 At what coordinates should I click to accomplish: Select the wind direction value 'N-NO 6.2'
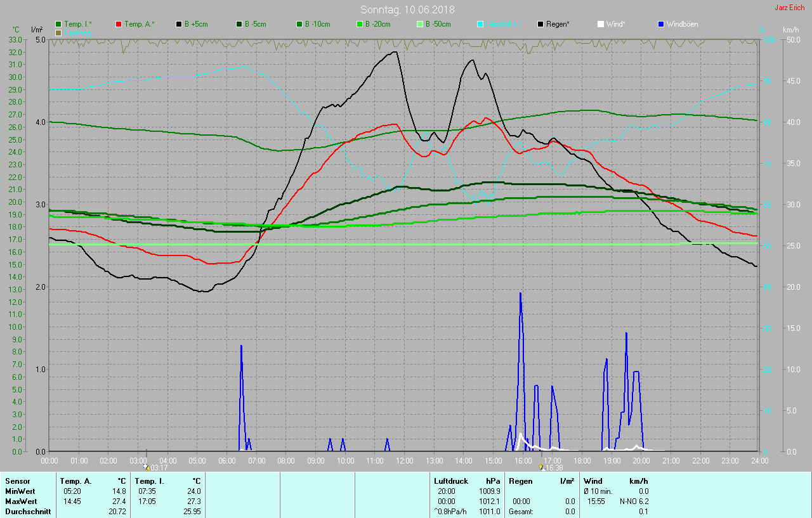click(x=634, y=502)
